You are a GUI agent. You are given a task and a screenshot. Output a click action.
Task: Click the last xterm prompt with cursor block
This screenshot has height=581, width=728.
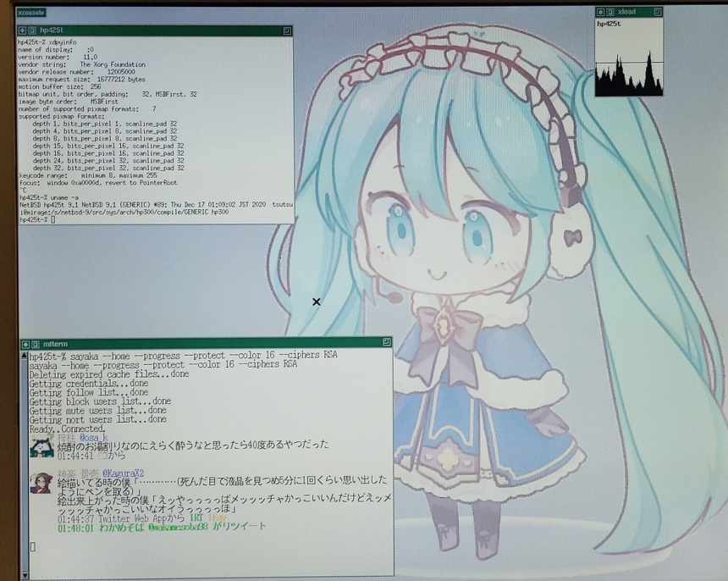(37, 219)
